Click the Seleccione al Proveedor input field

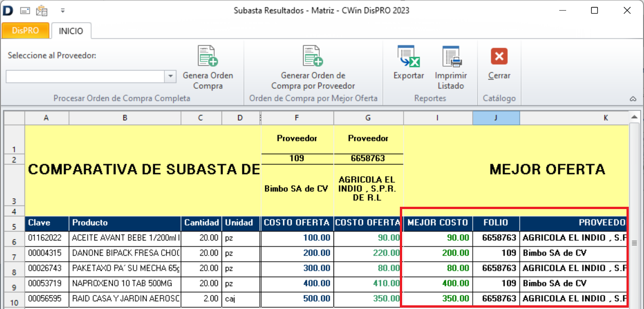(x=85, y=76)
